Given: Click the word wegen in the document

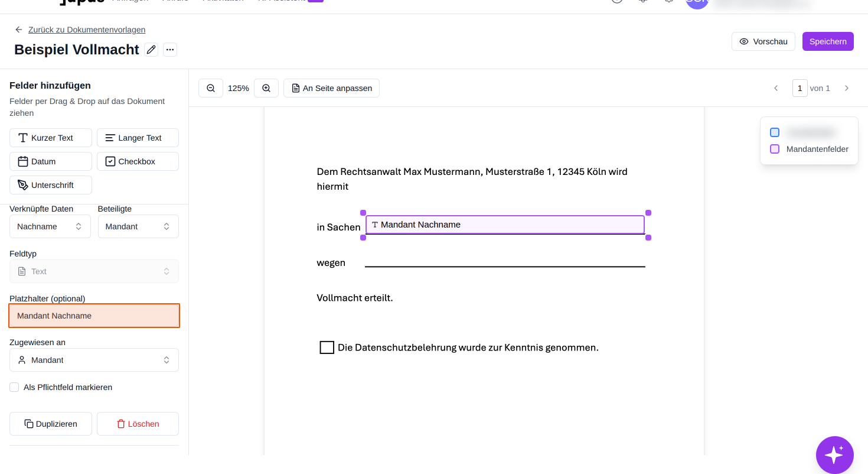Looking at the screenshot, I should point(331,263).
